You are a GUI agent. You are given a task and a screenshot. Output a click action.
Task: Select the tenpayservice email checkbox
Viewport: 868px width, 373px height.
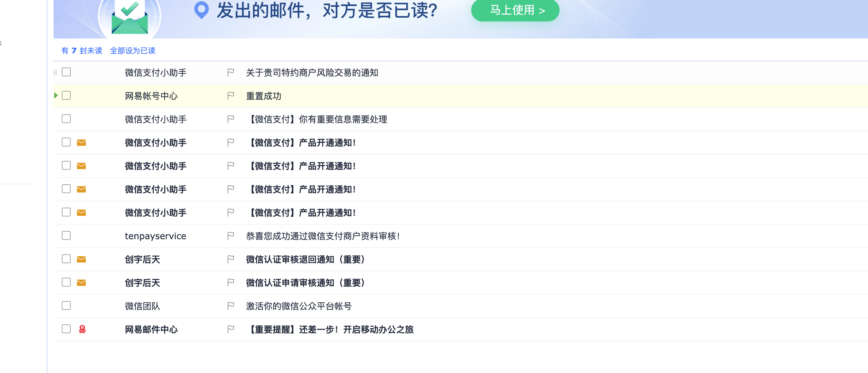tap(66, 235)
